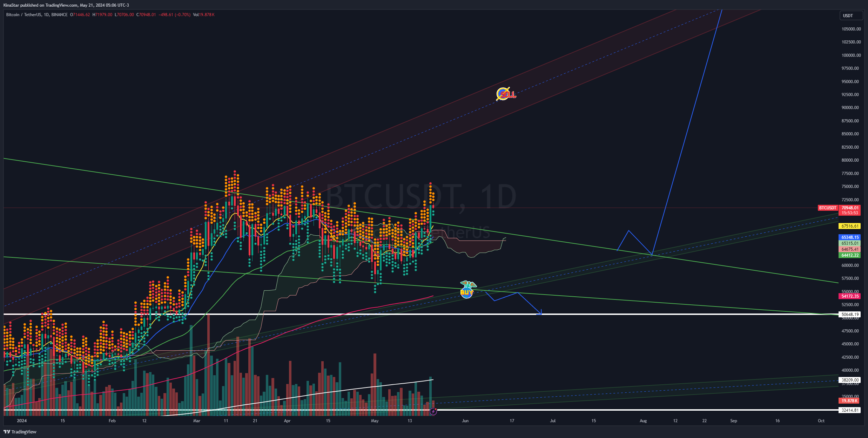
Task: Click the 100000.00 price axis label
Action: point(850,55)
